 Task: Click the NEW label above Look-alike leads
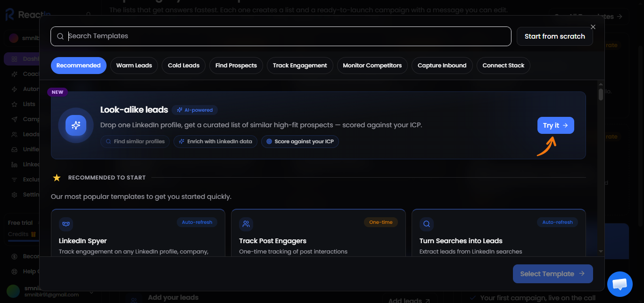(x=58, y=92)
